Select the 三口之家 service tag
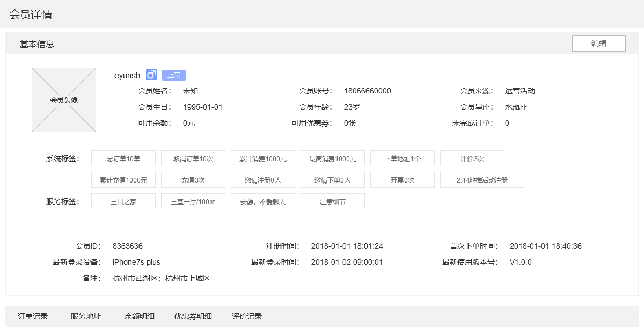Image resolution: width=644 pixels, height=327 pixels. 123,201
